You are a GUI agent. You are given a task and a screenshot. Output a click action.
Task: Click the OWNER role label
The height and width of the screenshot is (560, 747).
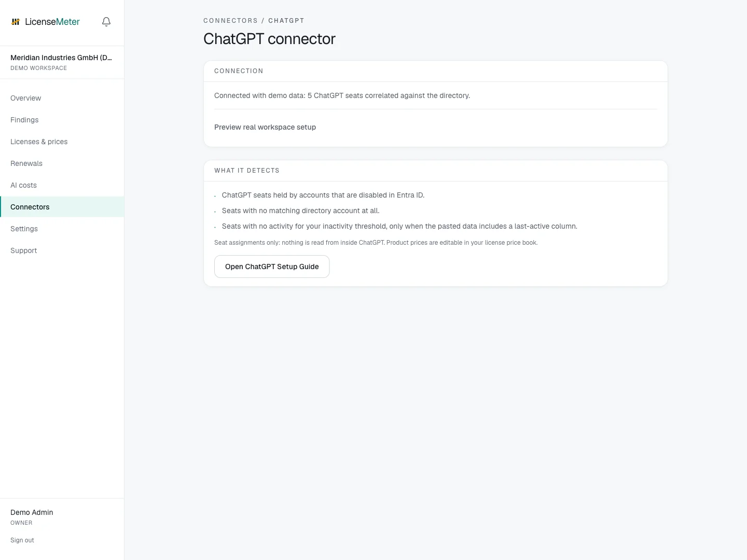point(21,523)
